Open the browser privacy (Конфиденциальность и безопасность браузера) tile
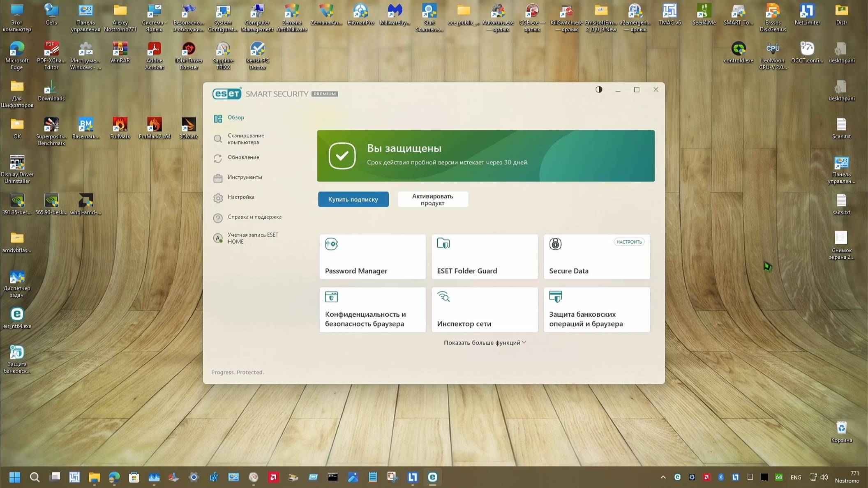Image resolution: width=868 pixels, height=488 pixels. pyautogui.click(x=372, y=310)
